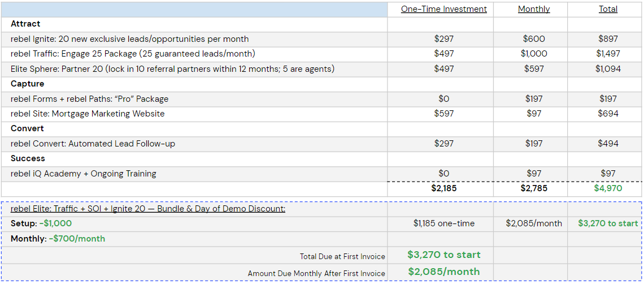Click the green $4,970 grand total
This screenshot has width=644, height=284.
[608, 188]
